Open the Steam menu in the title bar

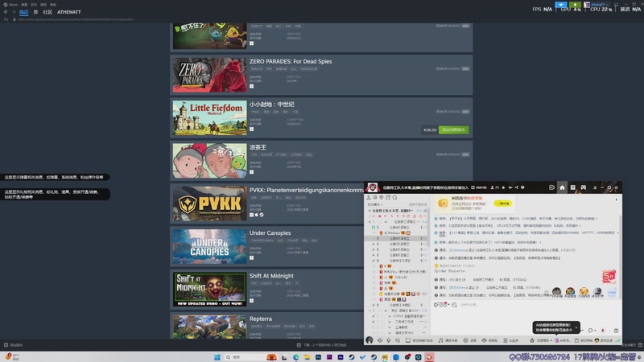11,5
